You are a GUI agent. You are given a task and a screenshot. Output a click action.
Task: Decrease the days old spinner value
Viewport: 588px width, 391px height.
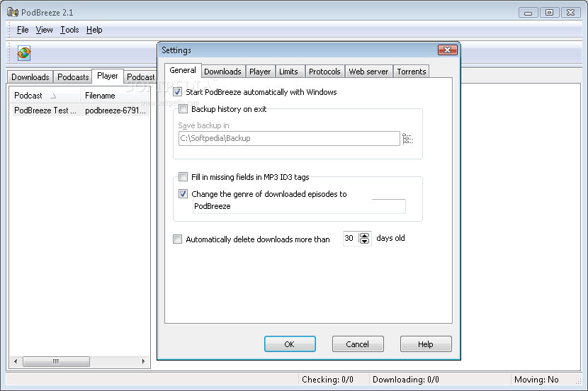364,241
